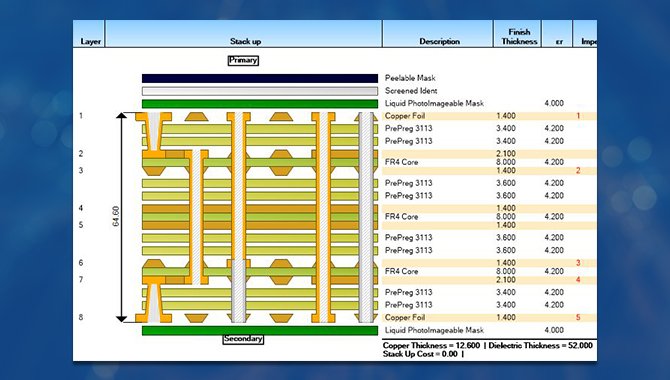Select the layer 1 Copper Foil row

pos(489,116)
